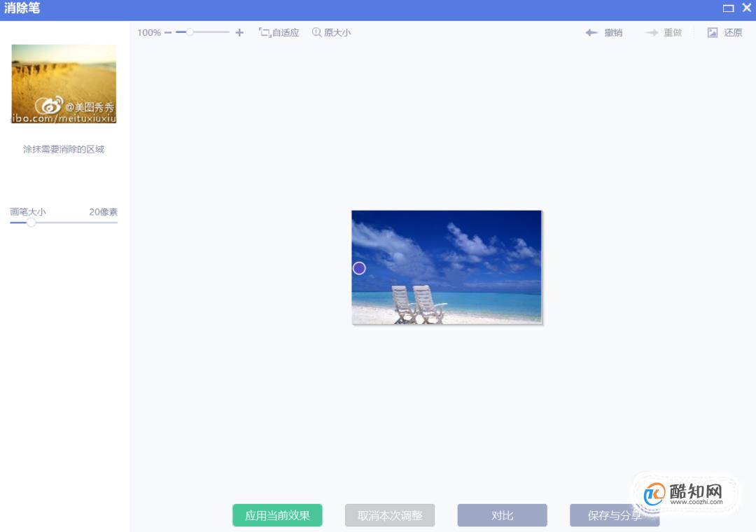Screen dimensions: 756x532
Task: Click 取消本次调整 button
Action: (x=390, y=516)
